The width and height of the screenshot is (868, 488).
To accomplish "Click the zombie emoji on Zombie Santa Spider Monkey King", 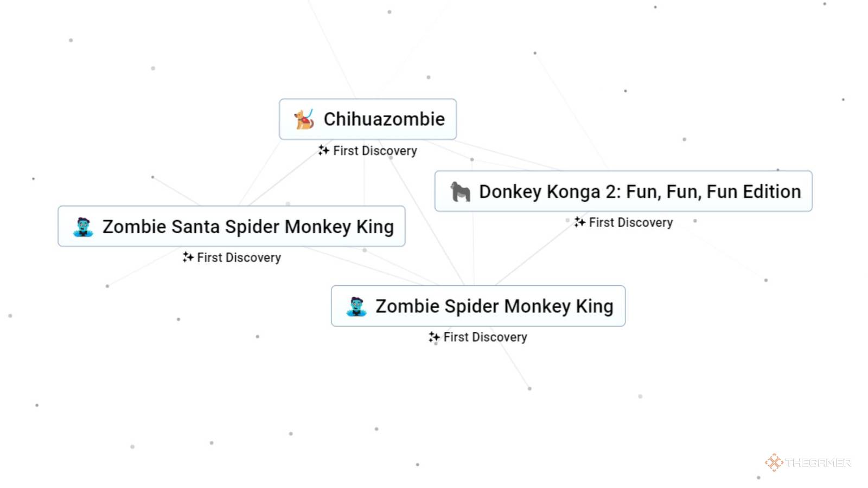I will click(83, 227).
